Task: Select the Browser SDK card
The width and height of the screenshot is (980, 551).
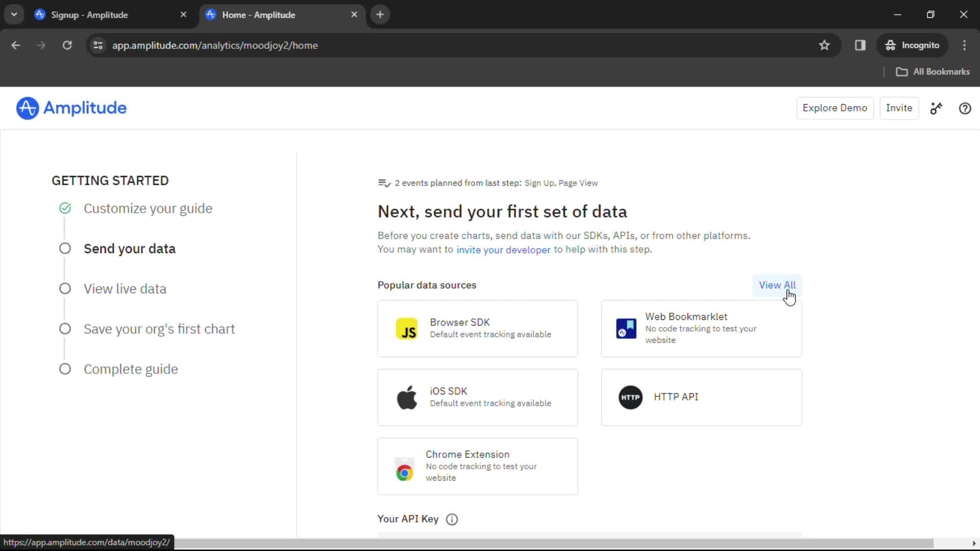Action: coord(477,329)
